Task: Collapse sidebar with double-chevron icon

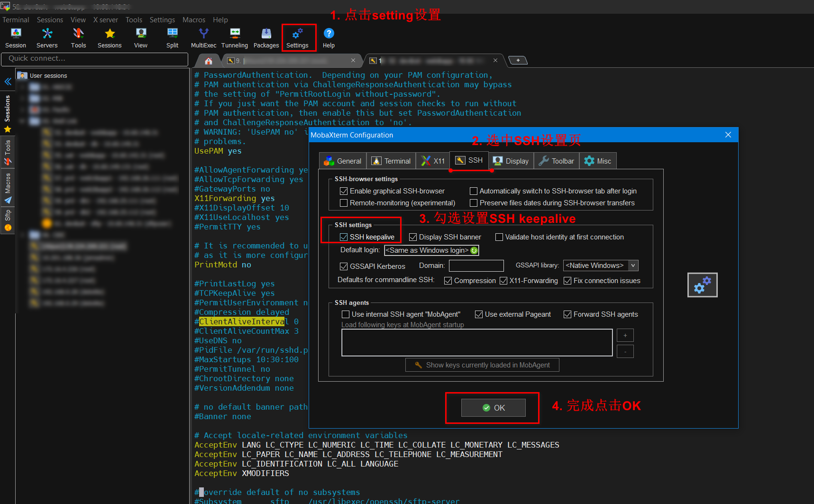Action: 8,82
